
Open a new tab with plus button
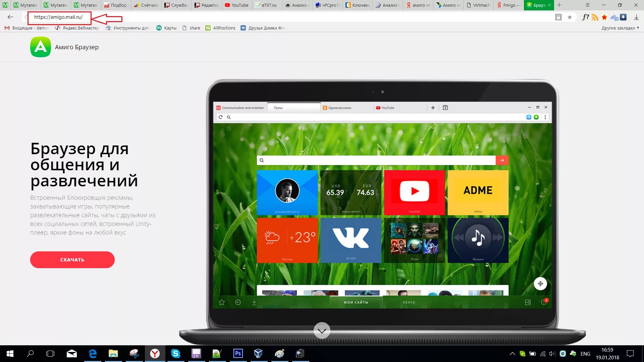tap(559, 5)
